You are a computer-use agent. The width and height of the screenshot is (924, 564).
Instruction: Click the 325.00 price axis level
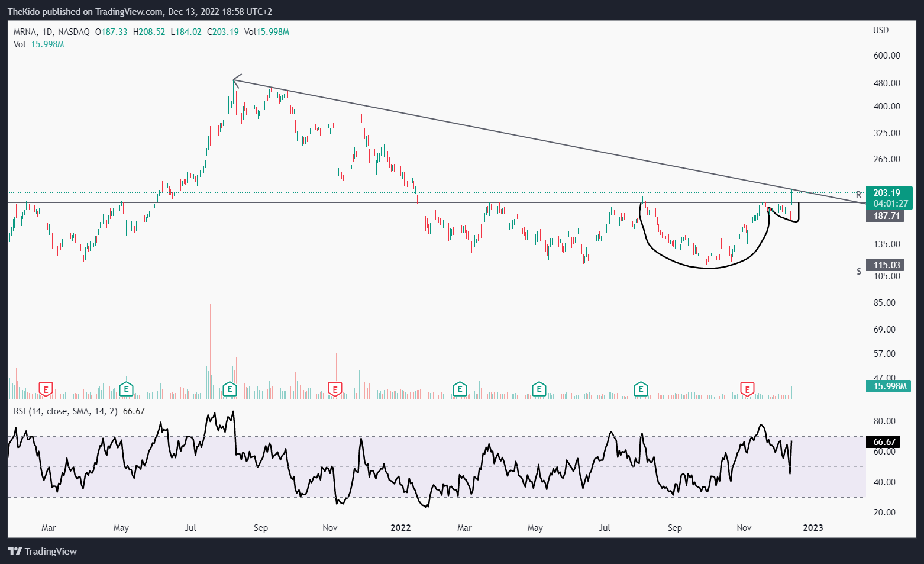887,133
